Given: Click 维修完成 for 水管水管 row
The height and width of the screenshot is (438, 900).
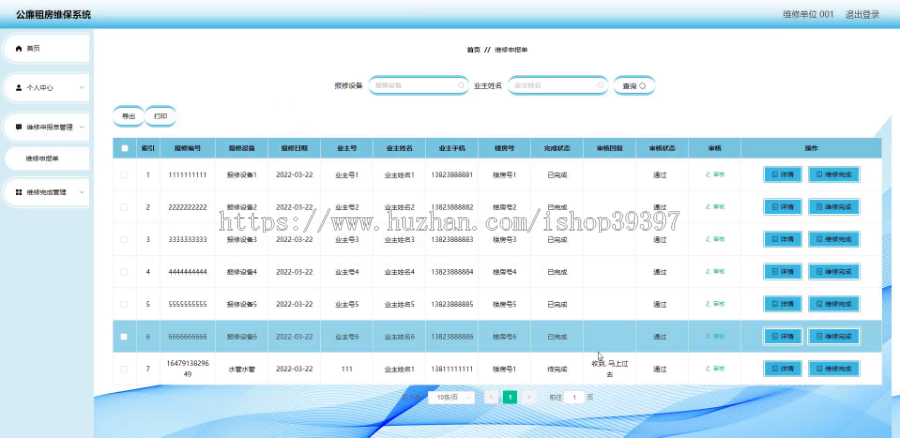Looking at the screenshot, I should click(x=834, y=369).
